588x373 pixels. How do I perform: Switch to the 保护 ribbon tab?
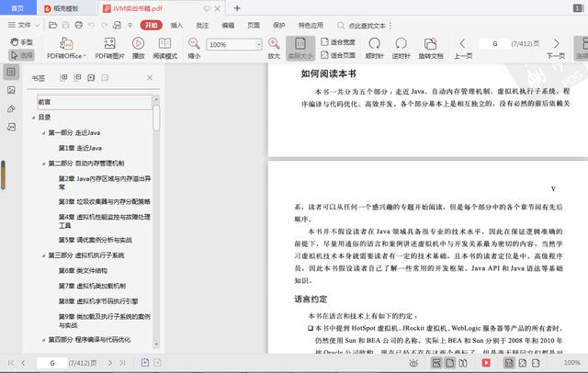pos(279,25)
